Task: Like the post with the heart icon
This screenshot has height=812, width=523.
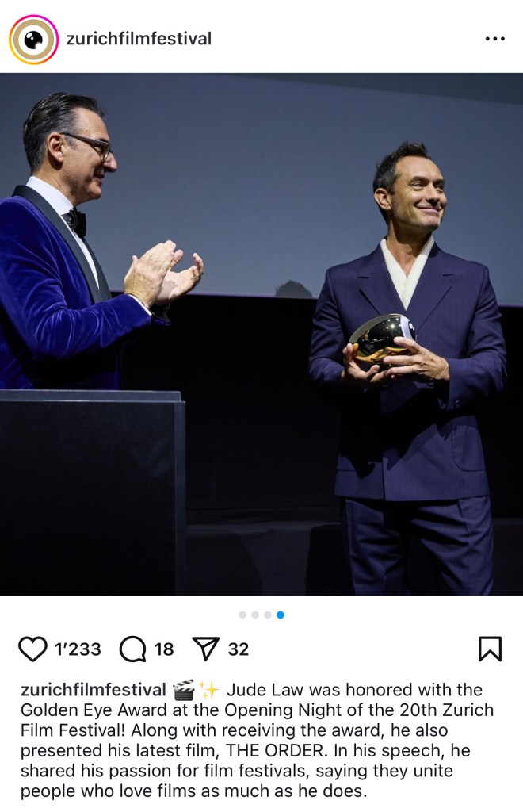Action: [x=32, y=649]
